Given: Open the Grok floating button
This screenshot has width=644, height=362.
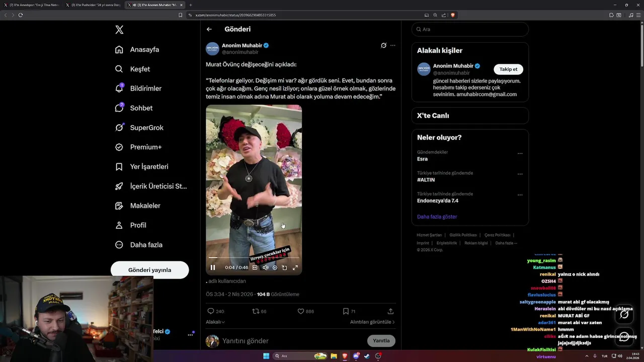Looking at the screenshot, I should 624,314.
